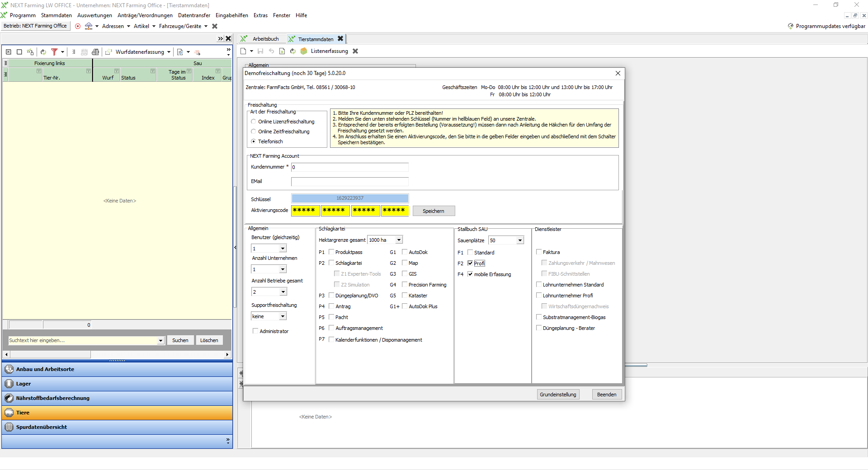Open the Supportfreischaltung dropdown
Image resolution: width=868 pixels, height=470 pixels.
point(283,316)
